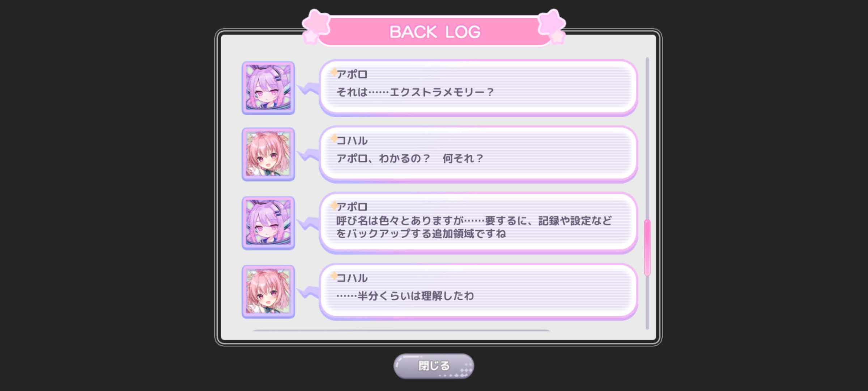This screenshot has height=391, width=868.
Task: Click the 閉じる button to close the log
Action: coord(434,366)
